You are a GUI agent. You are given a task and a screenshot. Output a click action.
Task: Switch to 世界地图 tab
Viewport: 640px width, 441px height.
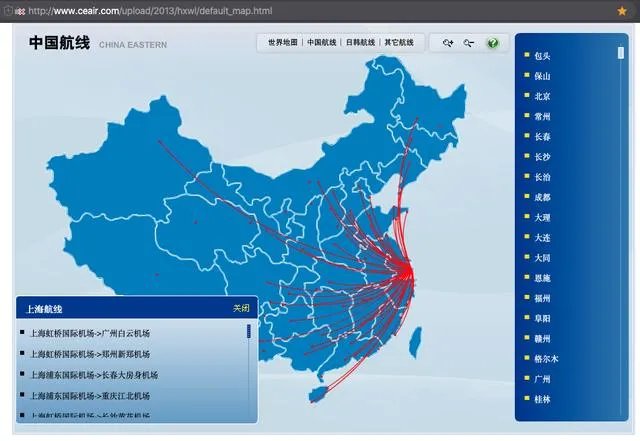[x=283, y=42]
